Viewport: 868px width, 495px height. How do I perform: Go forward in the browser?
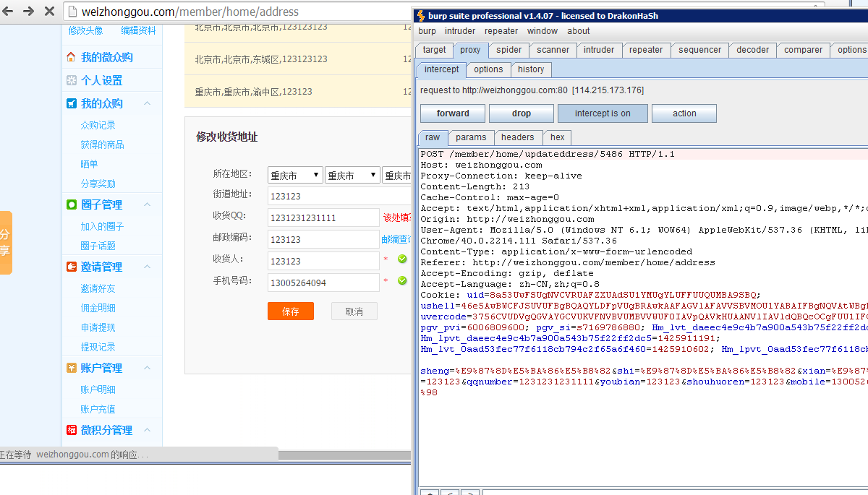click(29, 12)
